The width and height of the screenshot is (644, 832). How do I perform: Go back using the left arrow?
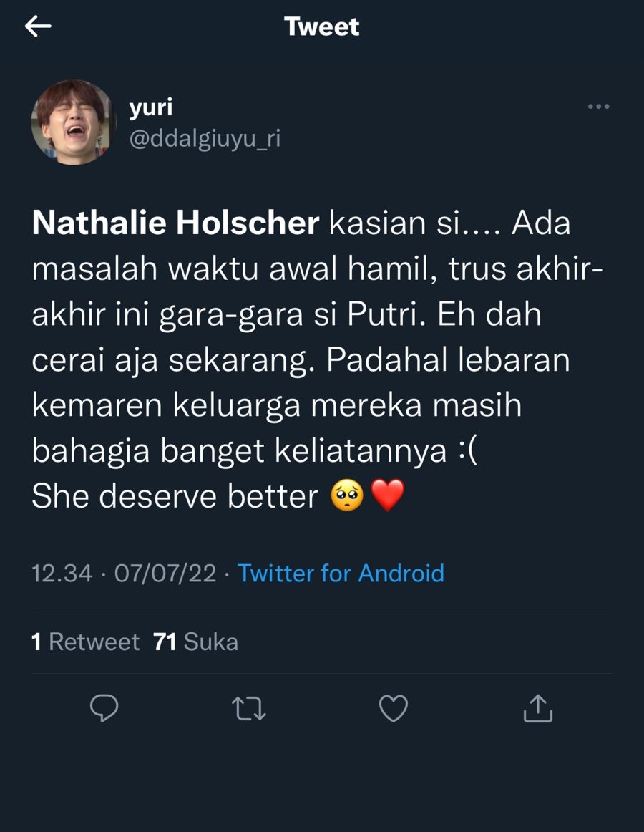38,26
